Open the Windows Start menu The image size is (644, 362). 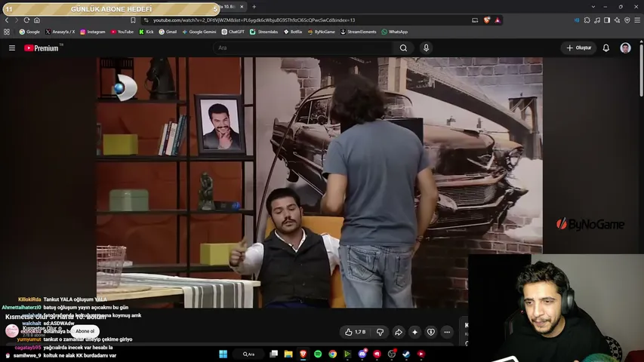pyautogui.click(x=223, y=354)
